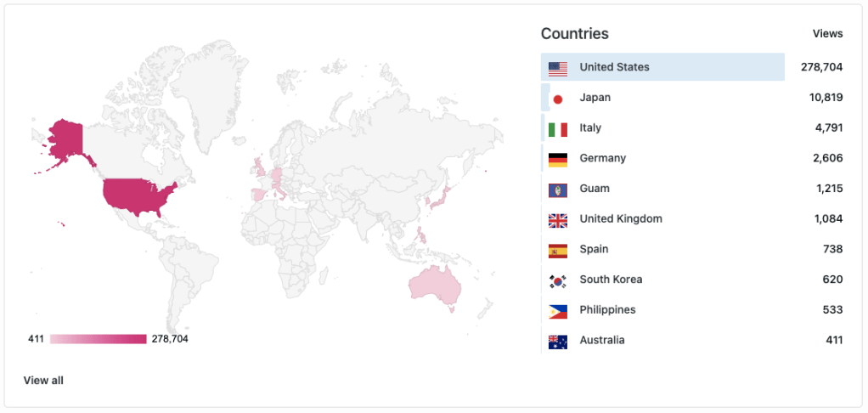Click the Countries heading
Image resolution: width=868 pixels, height=413 pixels.
(575, 34)
